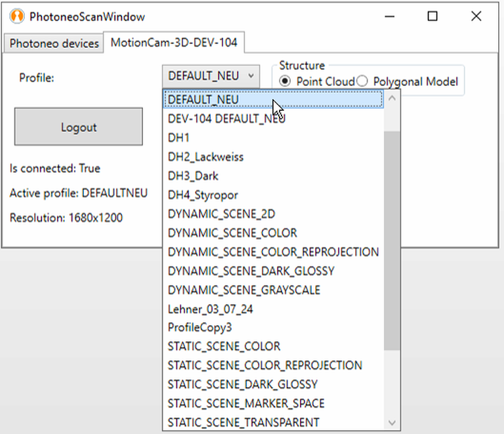Maximize the PhotoneoScanWindow
The image size is (504, 434).
pyautogui.click(x=432, y=16)
